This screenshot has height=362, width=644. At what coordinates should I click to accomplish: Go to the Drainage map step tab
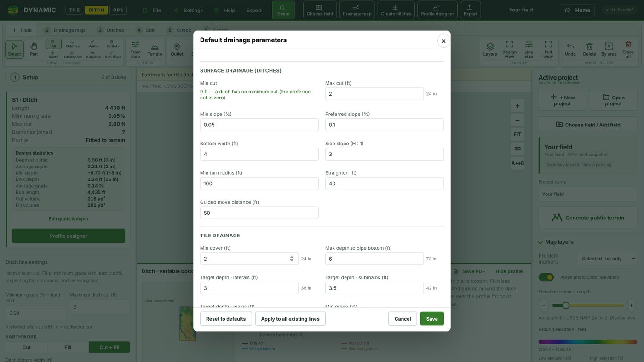pos(65,30)
